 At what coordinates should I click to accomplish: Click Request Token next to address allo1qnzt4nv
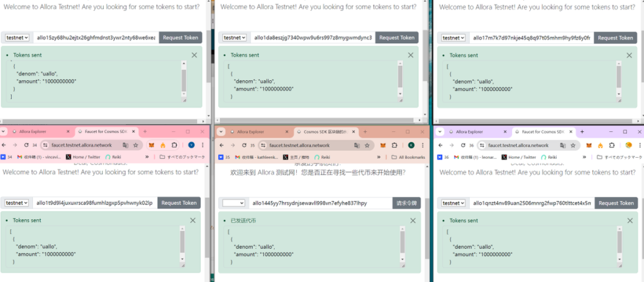coord(616,203)
